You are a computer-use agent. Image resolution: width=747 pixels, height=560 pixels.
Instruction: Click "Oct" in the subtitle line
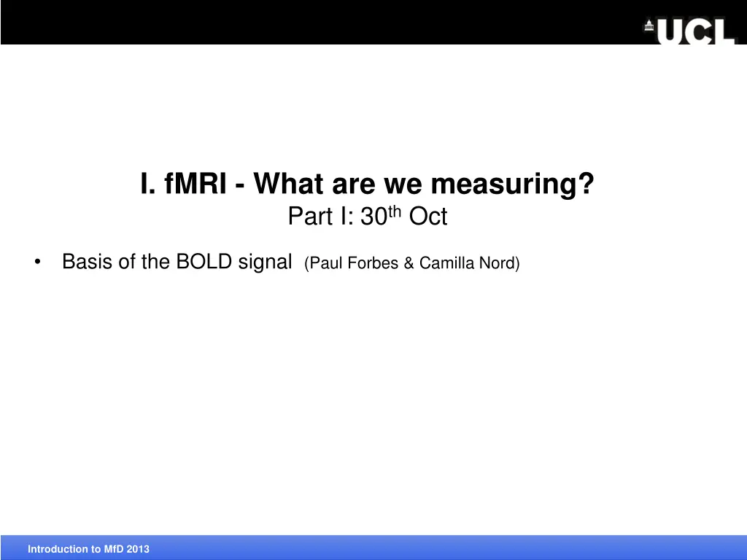point(428,217)
